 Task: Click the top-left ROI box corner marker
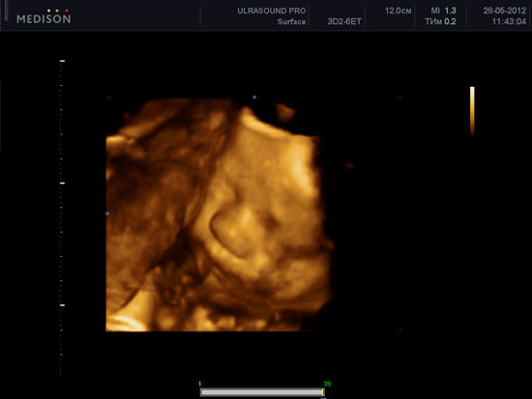(109, 99)
